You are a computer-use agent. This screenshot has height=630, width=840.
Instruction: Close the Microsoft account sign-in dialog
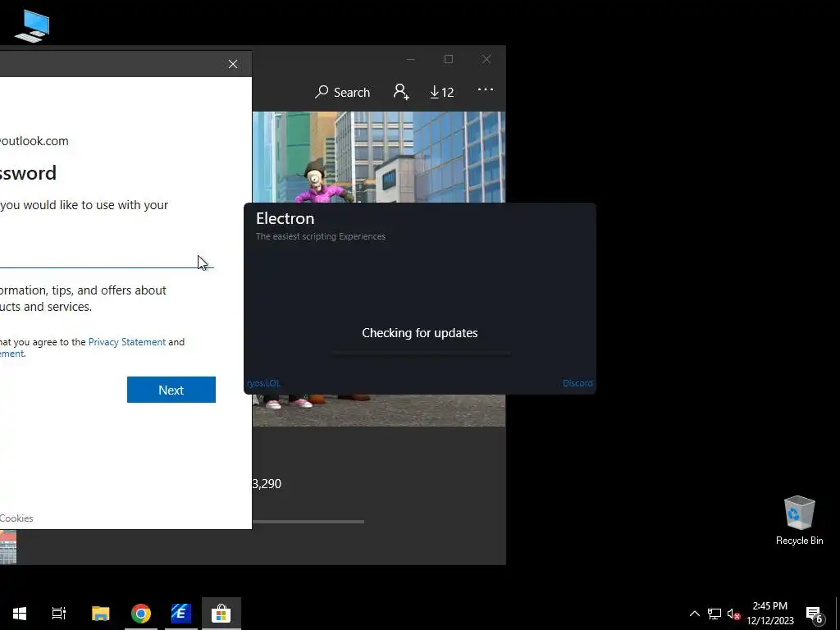pyautogui.click(x=233, y=64)
